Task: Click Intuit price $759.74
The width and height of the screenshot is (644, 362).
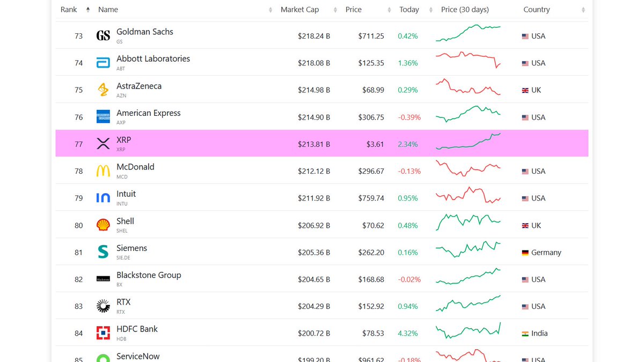Action: pos(371,198)
